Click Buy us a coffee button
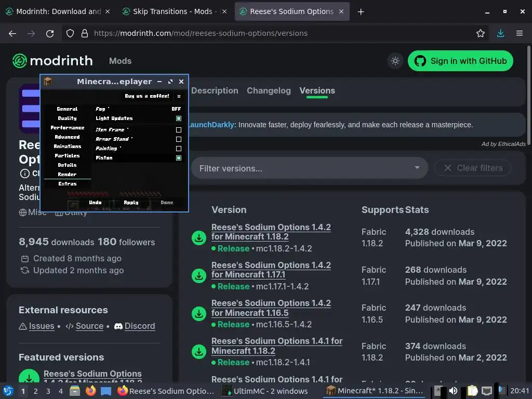 [147, 96]
